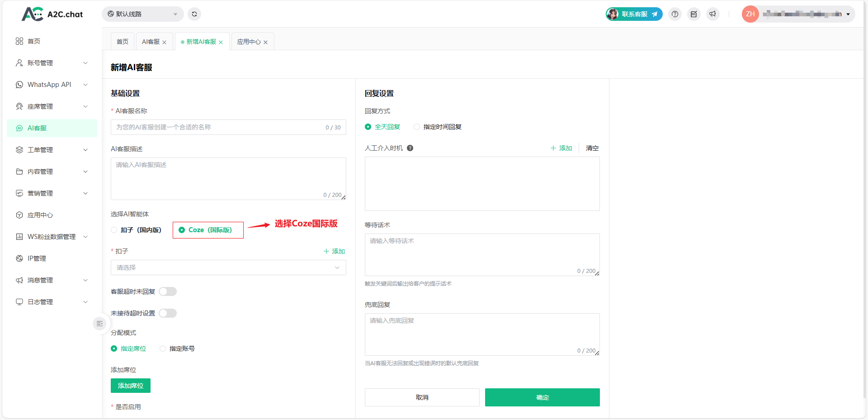Click the 添加席位 button

tap(131, 386)
